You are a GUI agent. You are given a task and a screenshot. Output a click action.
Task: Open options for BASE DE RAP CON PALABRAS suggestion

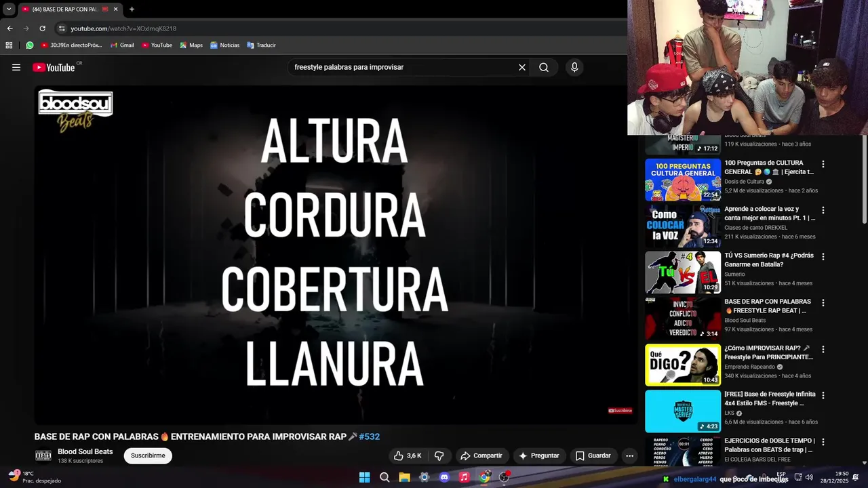(823, 303)
